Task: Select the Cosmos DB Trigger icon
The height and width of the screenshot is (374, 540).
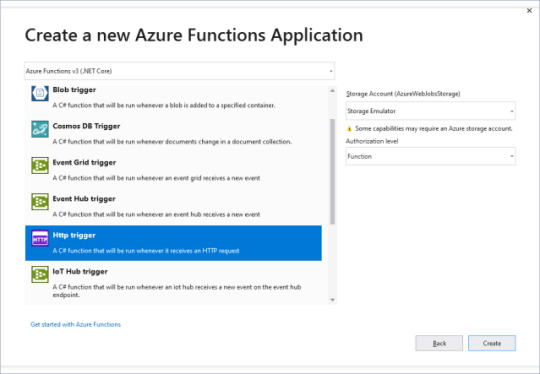Action: click(40, 129)
